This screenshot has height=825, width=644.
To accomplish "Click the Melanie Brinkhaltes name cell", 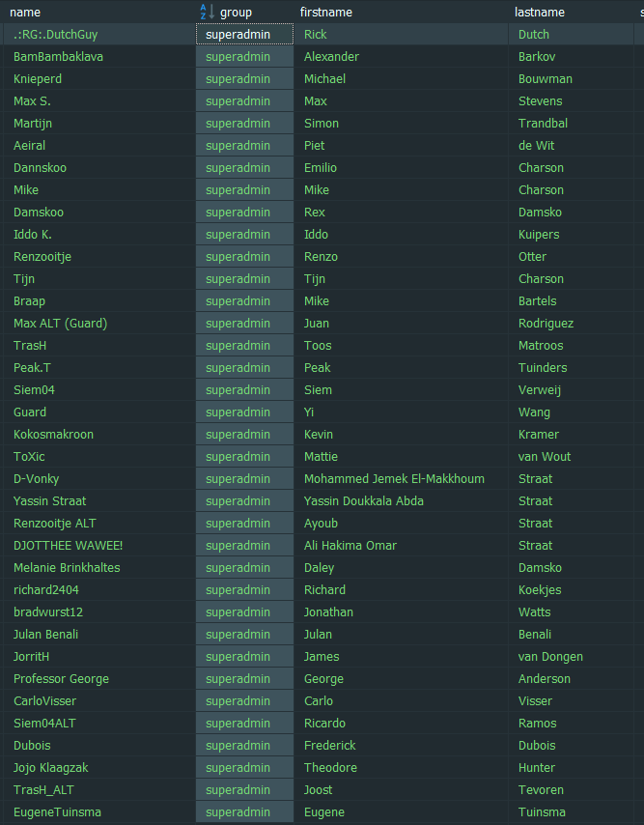I will pos(67,568).
